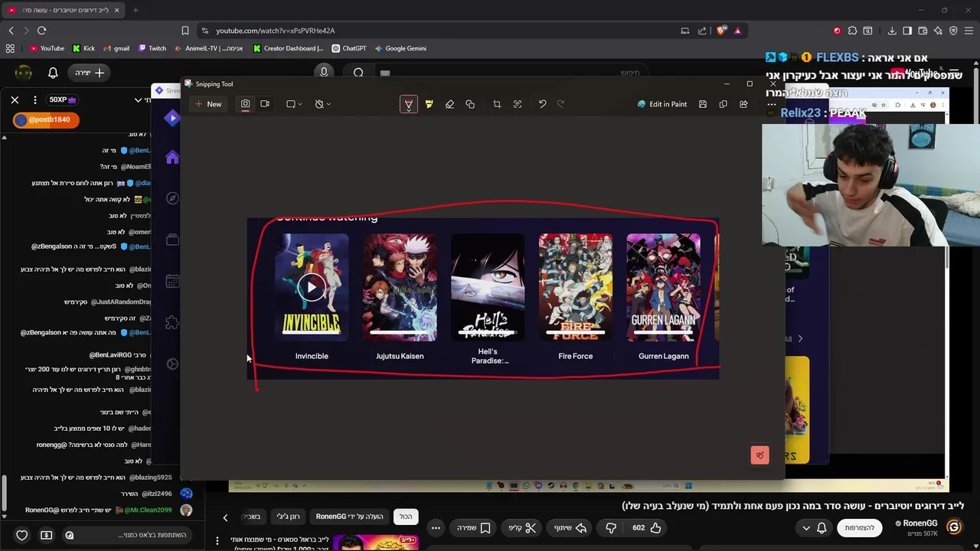The width and height of the screenshot is (980, 551).
Task: Select the 'הועלה על ידי RonenGG' chip
Action: click(x=349, y=517)
